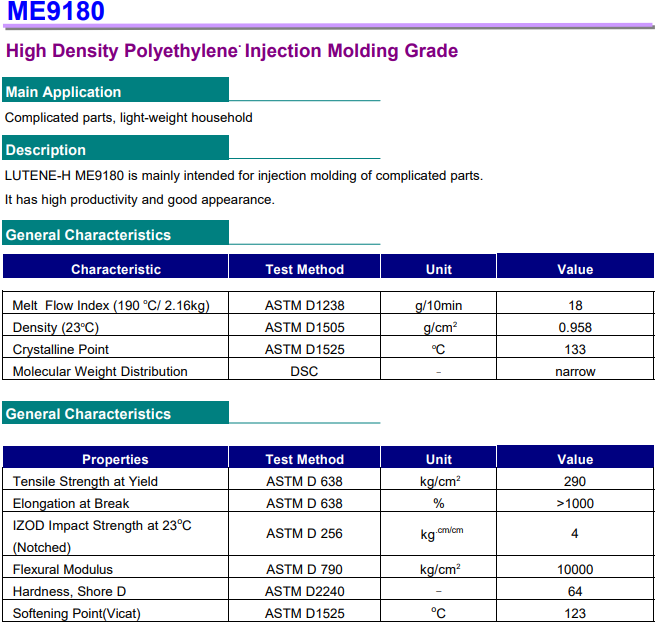The width and height of the screenshot is (657, 625).
Task: Click the Molecular Weight Distribution row label
Action: coord(100,372)
